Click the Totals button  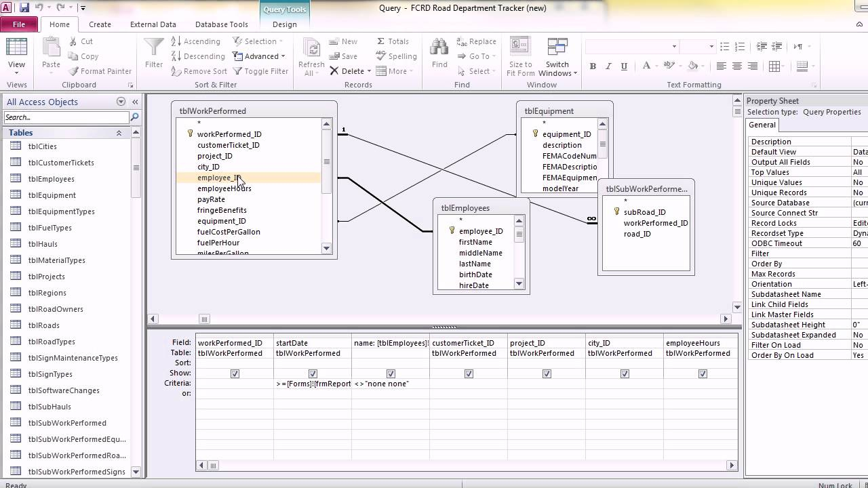click(393, 41)
